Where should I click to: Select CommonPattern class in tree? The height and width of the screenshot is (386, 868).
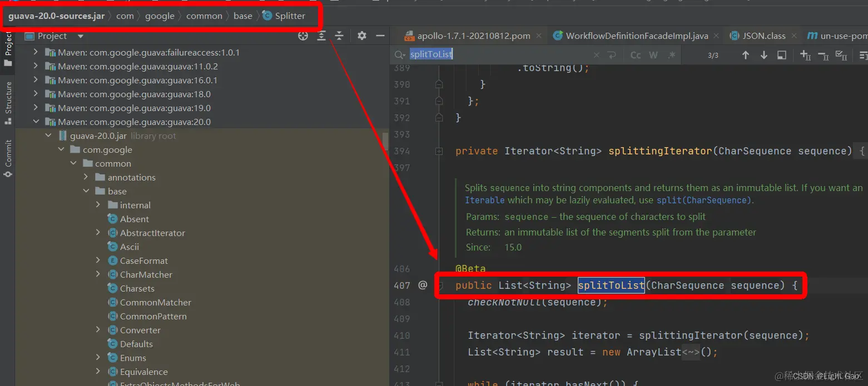point(153,316)
